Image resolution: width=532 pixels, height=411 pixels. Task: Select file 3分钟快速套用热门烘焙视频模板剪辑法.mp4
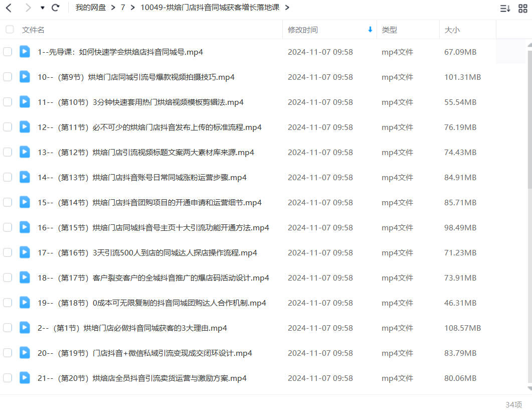(140, 102)
